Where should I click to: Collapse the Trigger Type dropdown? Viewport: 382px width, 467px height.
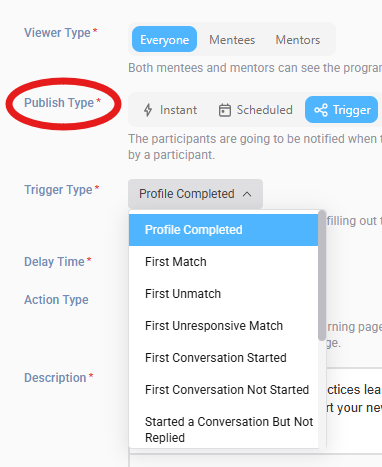pos(195,194)
